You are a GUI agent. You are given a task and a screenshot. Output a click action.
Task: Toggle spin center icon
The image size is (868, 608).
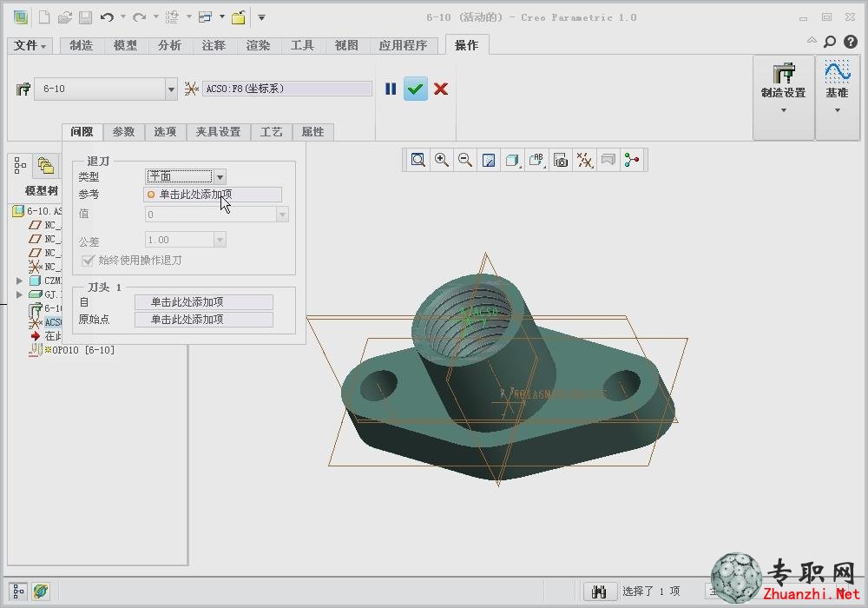tap(632, 160)
